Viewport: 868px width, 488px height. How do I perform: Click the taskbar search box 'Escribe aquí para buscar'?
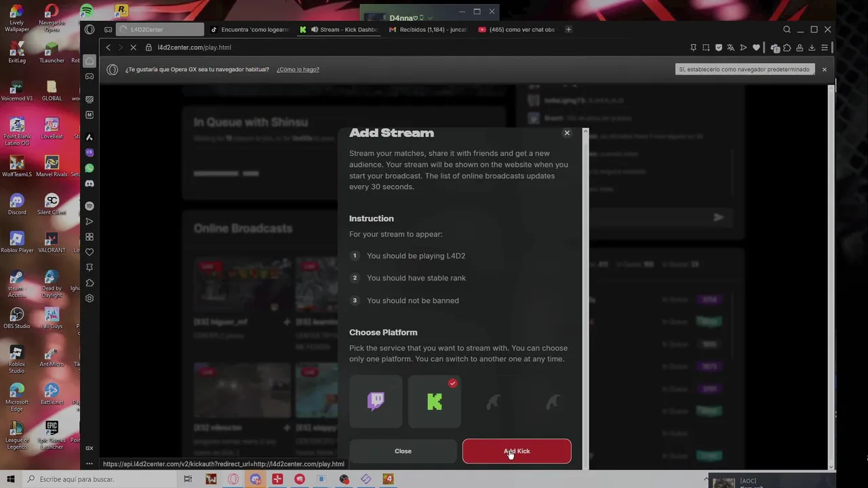point(98,479)
